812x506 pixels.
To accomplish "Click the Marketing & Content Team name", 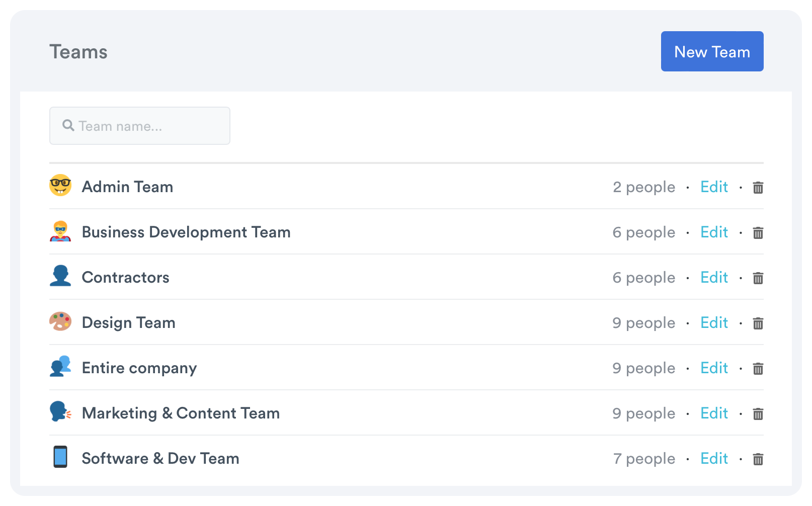I will (181, 413).
